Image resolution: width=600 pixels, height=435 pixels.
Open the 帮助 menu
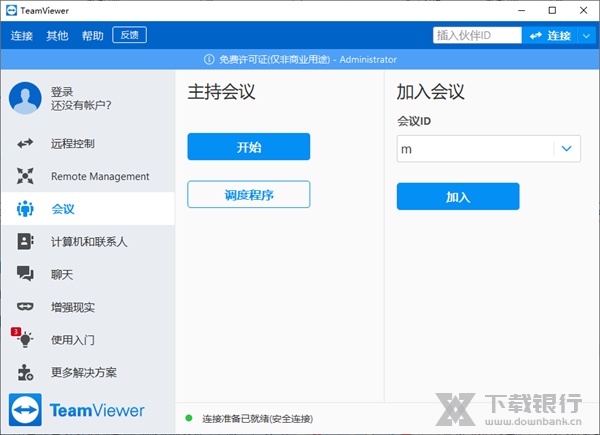pyautogui.click(x=93, y=36)
